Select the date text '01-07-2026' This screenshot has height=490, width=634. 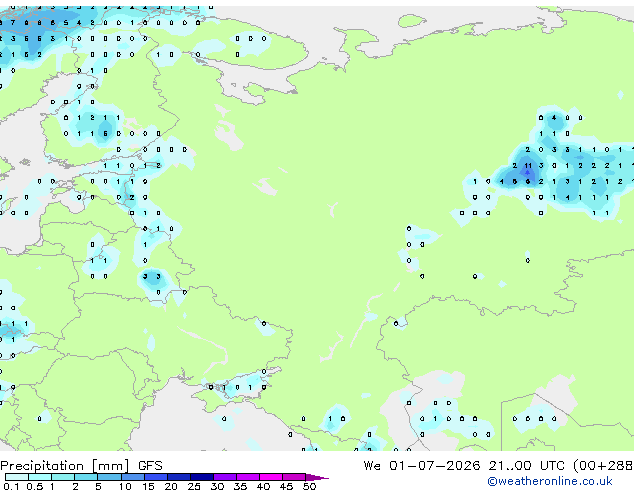434,466
